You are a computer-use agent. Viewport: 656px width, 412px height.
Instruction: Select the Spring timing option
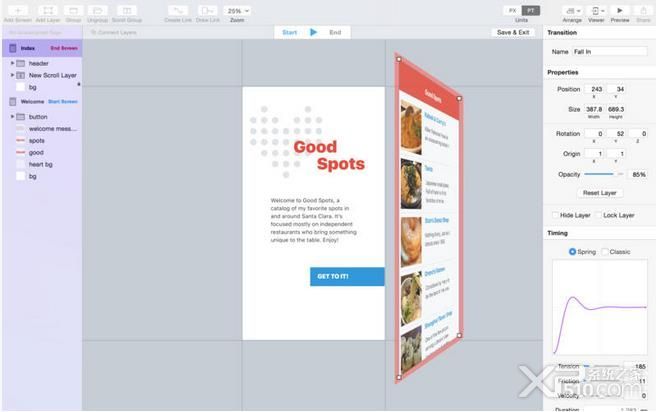[572, 251]
